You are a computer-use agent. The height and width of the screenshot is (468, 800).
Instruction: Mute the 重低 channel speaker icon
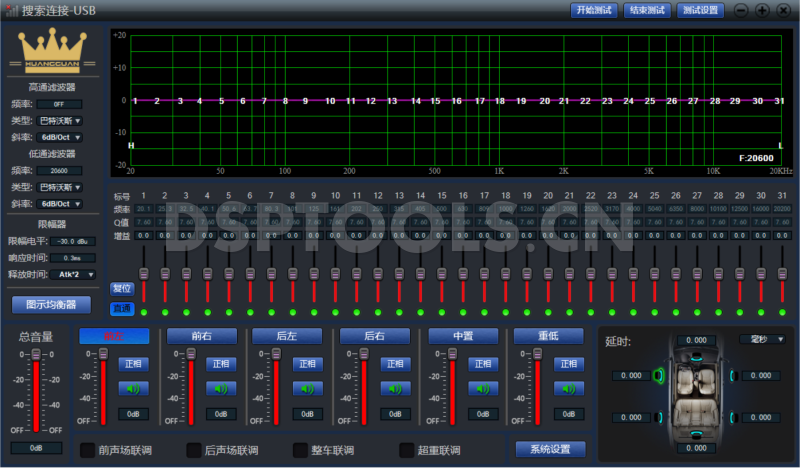(x=568, y=389)
